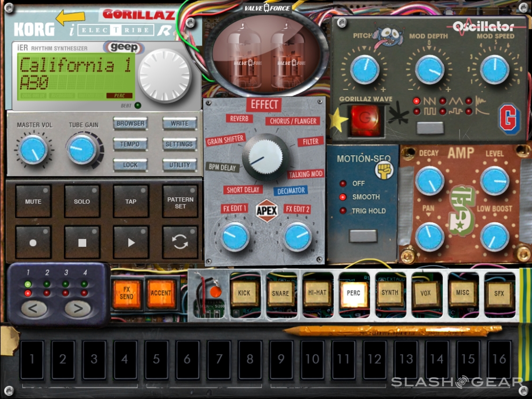Image resolution: width=532 pixels, height=399 pixels.
Task: Set Motion-Seq to TRIG HOLD
Action: 343,211
